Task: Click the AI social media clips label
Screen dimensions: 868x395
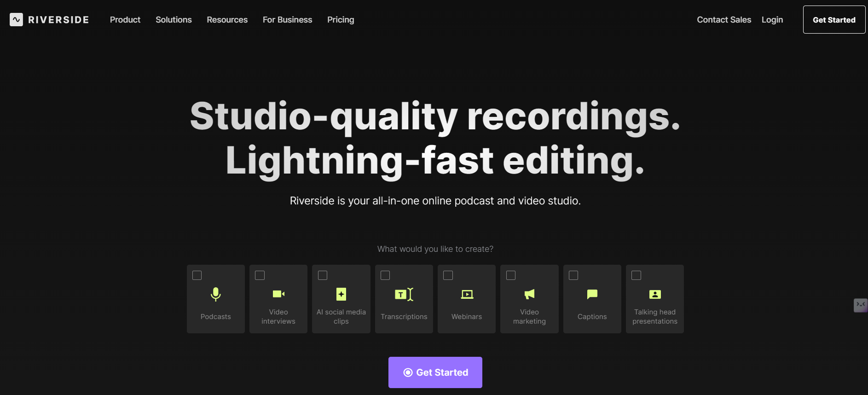Action: (x=341, y=317)
